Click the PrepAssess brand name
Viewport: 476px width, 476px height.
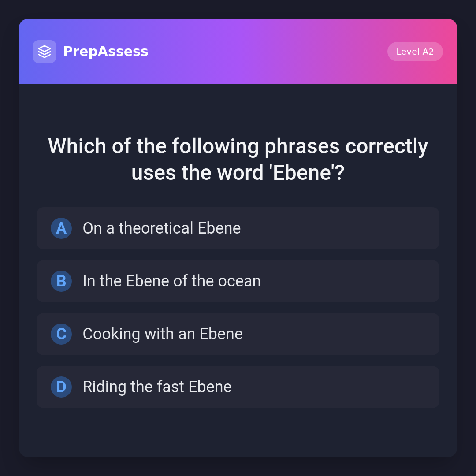click(106, 52)
